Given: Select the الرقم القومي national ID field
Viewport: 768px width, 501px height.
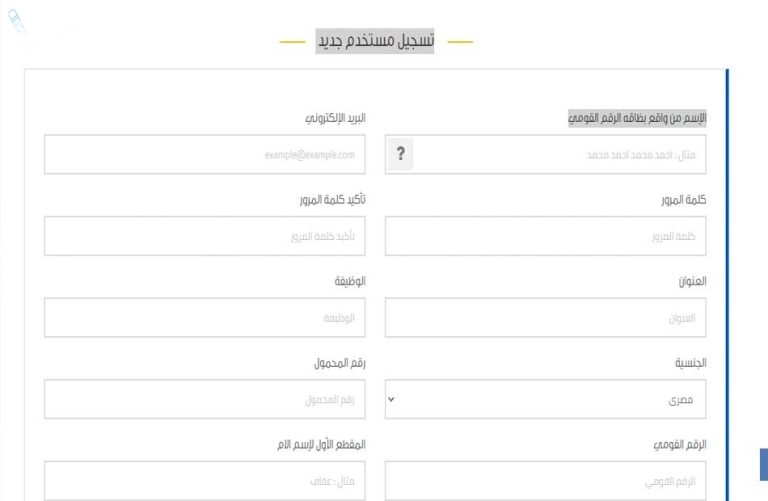Looking at the screenshot, I should [545, 480].
